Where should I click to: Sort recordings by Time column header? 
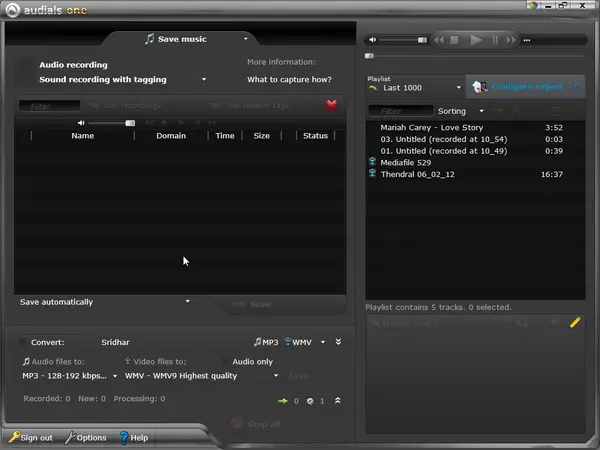coord(225,135)
